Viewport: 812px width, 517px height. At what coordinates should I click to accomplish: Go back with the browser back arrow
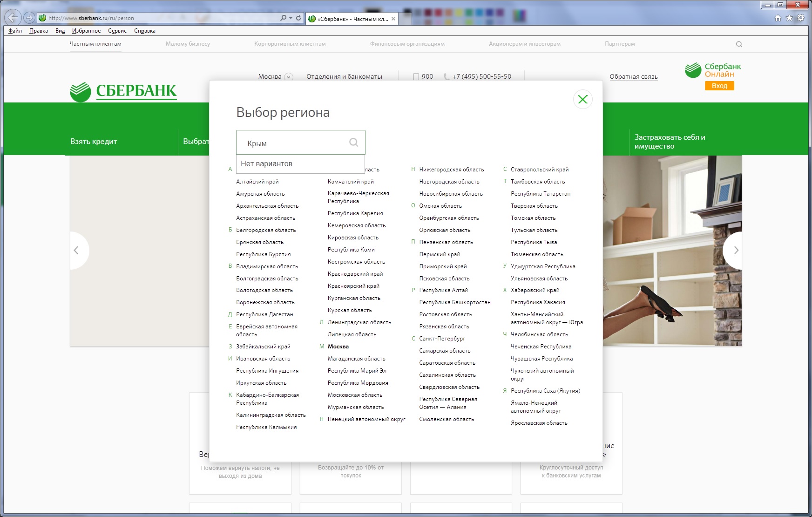tap(13, 18)
